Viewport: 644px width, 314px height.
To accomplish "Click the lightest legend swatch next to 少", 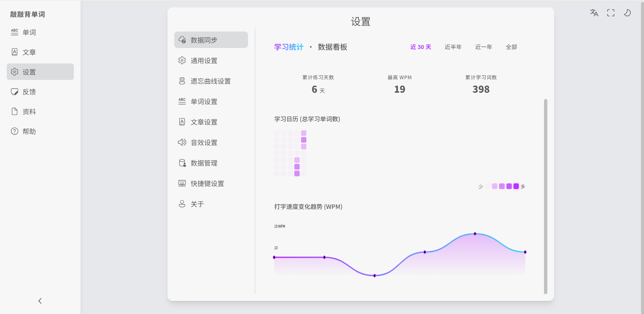I will pos(488,186).
